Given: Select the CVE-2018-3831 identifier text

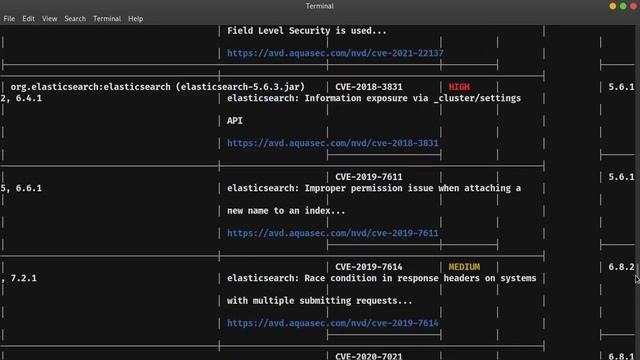Looking at the screenshot, I should [x=369, y=87].
